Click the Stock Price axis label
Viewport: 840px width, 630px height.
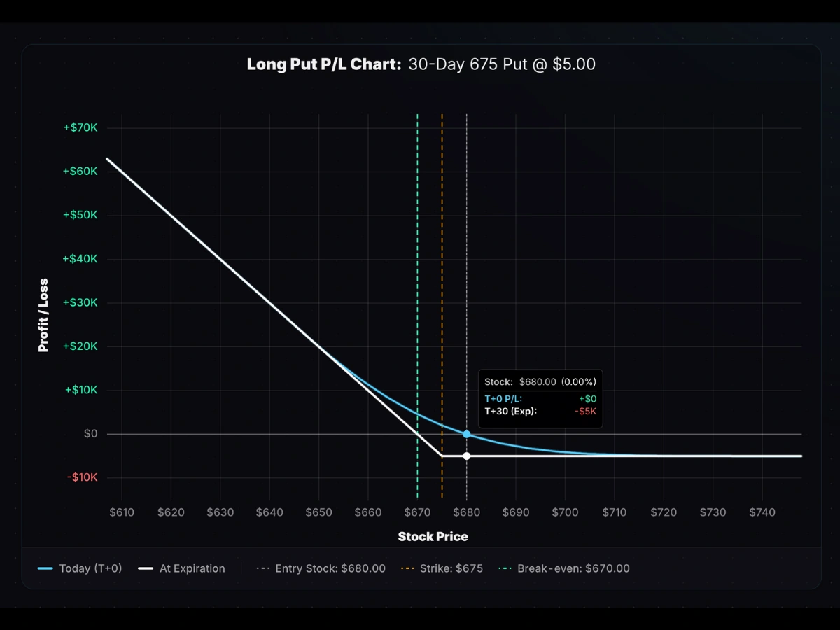(x=433, y=536)
